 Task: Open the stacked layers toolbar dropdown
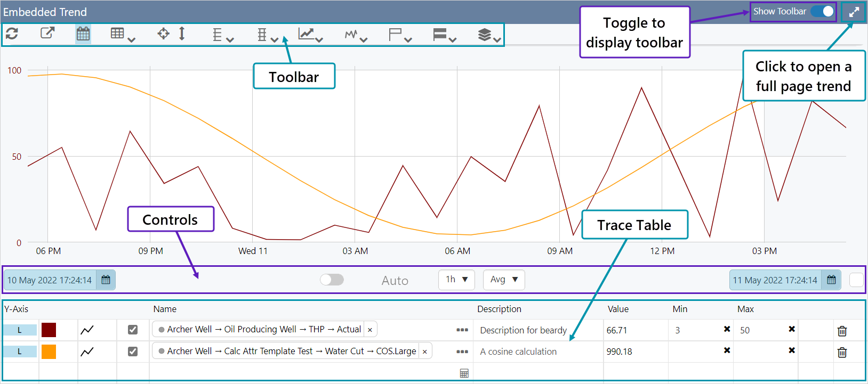489,35
